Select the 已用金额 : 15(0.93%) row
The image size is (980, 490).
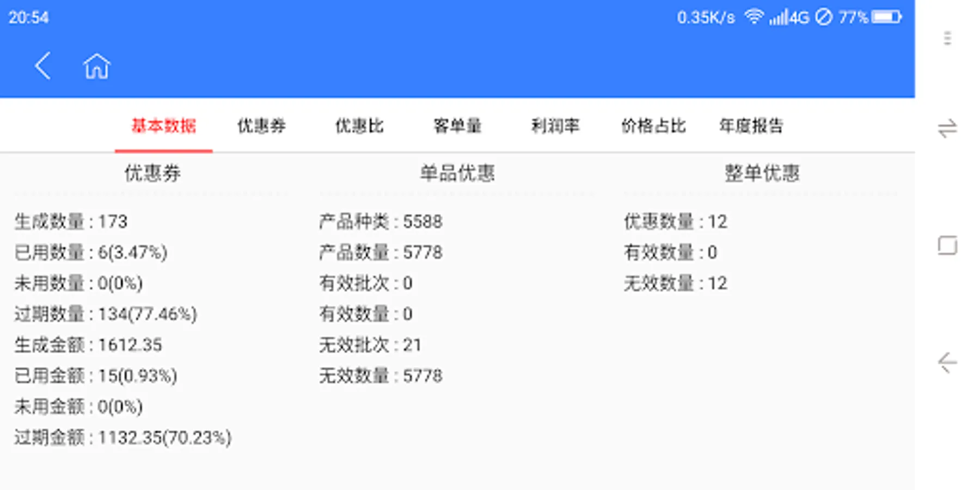pyautogui.click(x=96, y=376)
